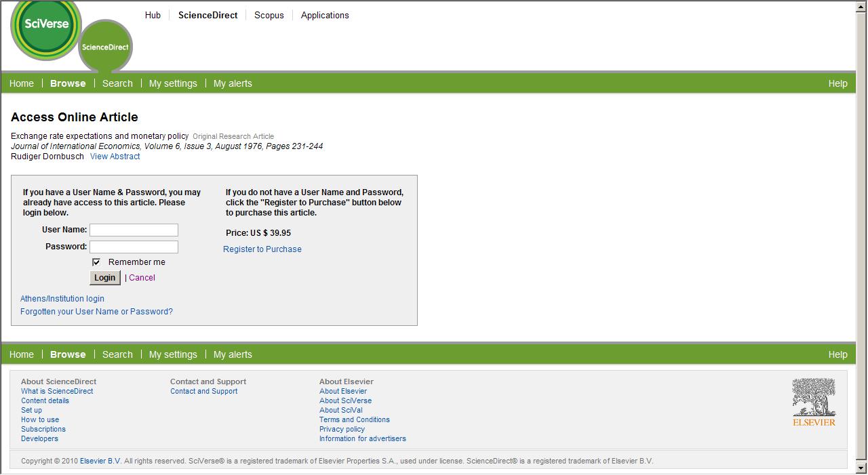Click the article title Exchange rate expectations
The width and height of the screenshot is (868, 475).
coord(100,136)
